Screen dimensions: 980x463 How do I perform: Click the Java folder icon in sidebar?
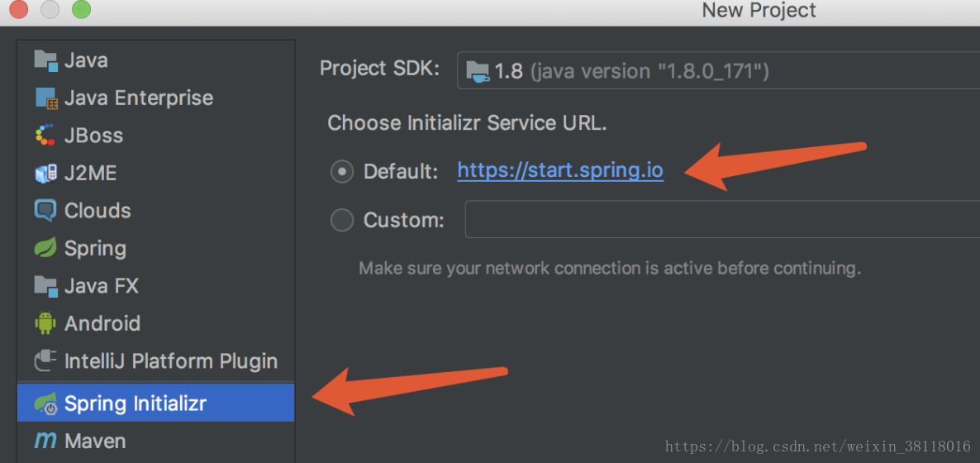(x=45, y=60)
